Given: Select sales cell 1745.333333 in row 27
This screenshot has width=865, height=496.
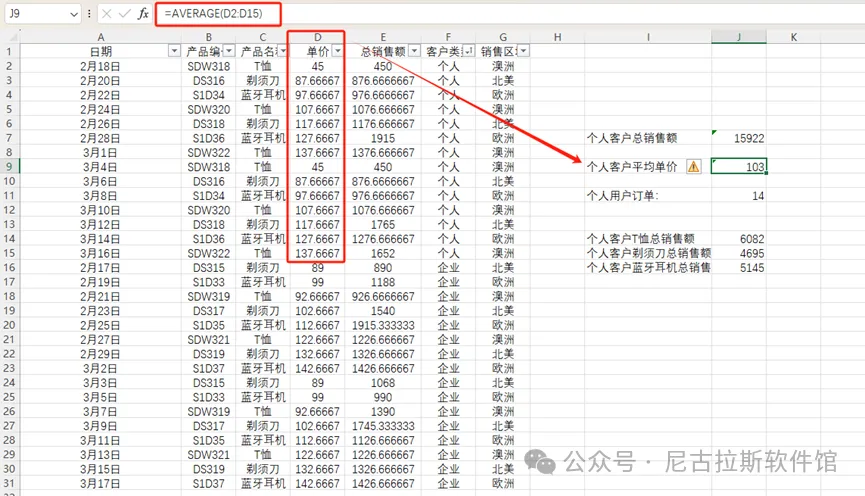Looking at the screenshot, I should click(x=383, y=426).
